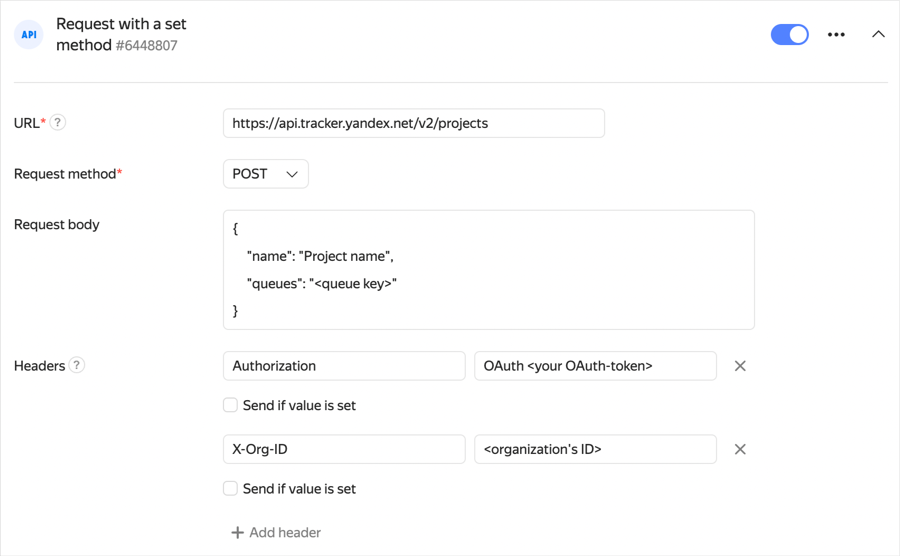Click inside the Request body text area

[x=488, y=270]
